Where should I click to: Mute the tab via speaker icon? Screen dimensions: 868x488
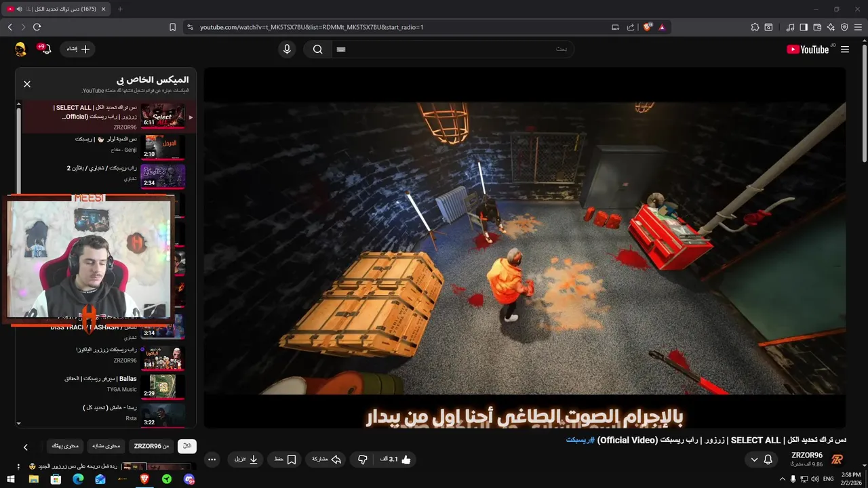tap(19, 9)
